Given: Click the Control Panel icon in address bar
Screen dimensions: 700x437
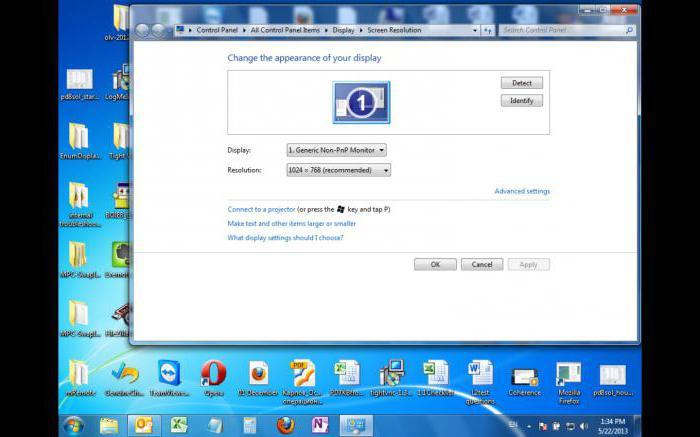Looking at the screenshot, I should (x=180, y=30).
